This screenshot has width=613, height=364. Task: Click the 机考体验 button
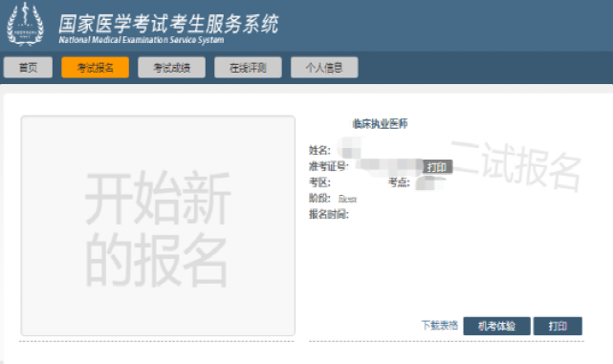(497, 326)
